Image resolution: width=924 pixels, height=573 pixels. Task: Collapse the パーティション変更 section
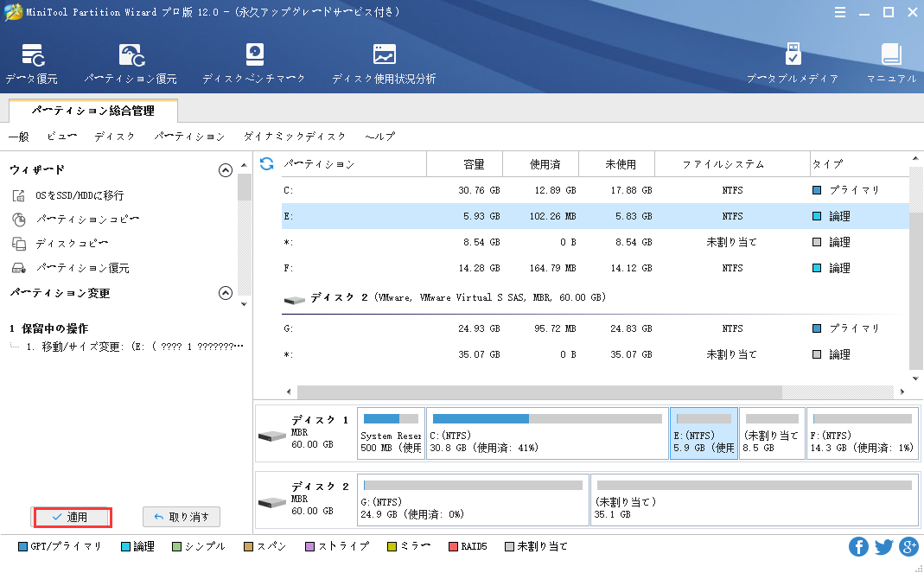pos(226,293)
